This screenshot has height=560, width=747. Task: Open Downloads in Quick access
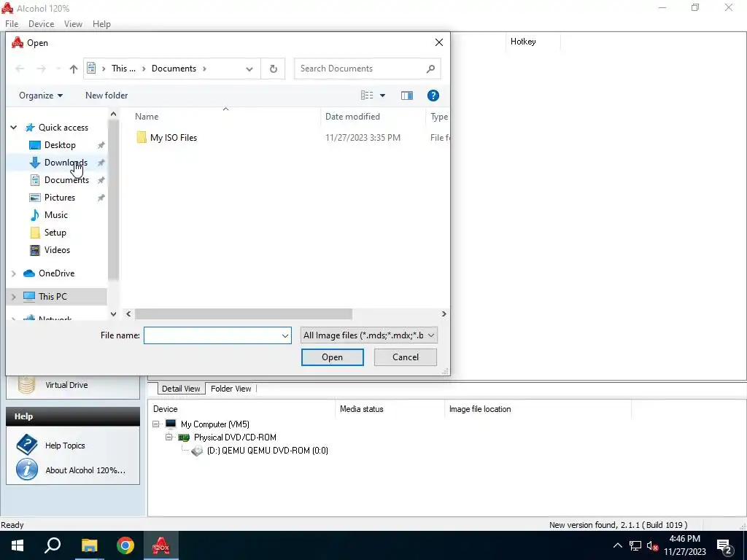pos(65,163)
